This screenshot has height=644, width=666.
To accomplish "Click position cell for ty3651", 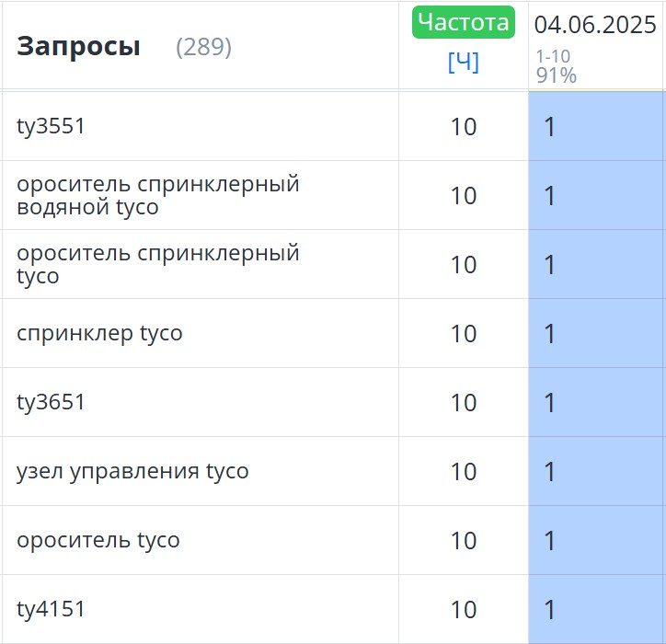I will (595, 402).
